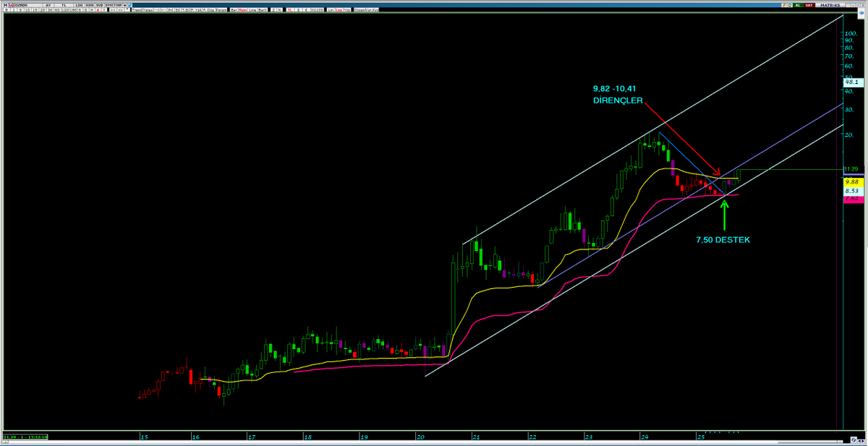Select the Trend line drawing tool
Viewport: 868px width, 446px height.
click(x=137, y=9)
